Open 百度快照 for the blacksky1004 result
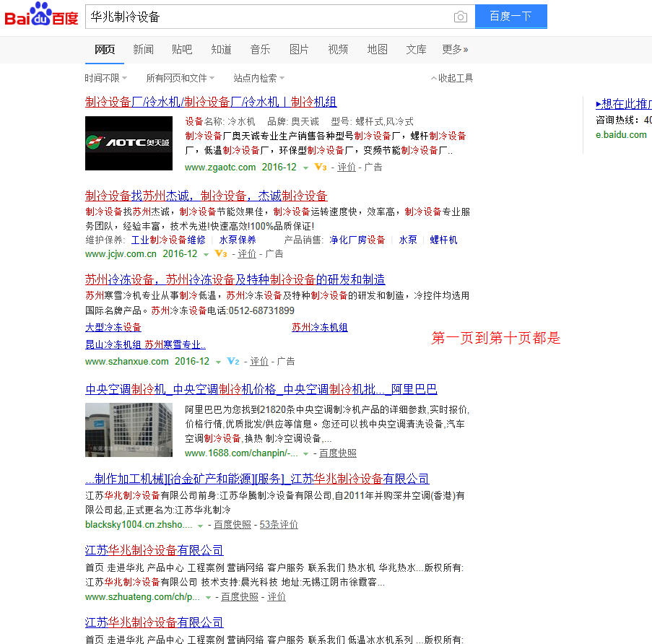The height and width of the screenshot is (644, 652). (232, 525)
